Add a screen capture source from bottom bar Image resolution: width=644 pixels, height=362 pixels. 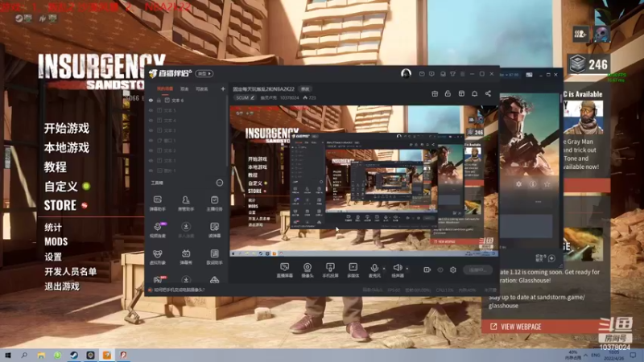(284, 270)
